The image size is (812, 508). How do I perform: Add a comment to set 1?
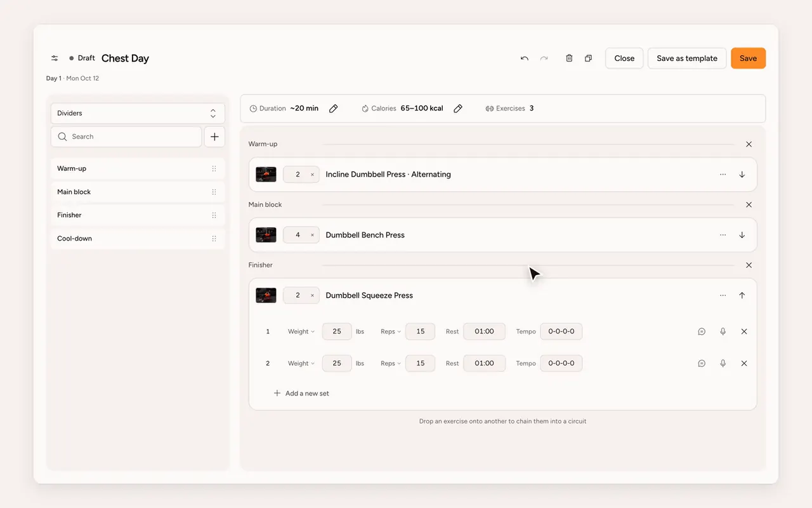click(702, 331)
